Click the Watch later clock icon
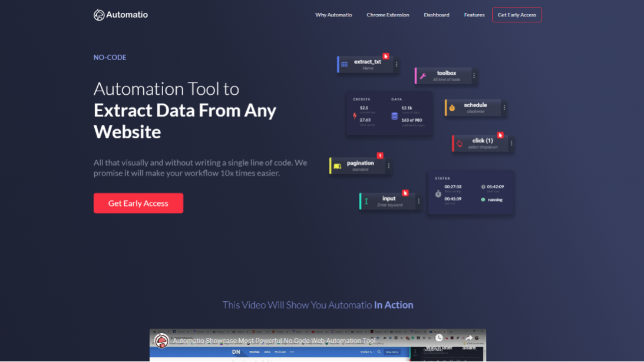Image resolution: width=644 pixels, height=362 pixels. tap(439, 338)
